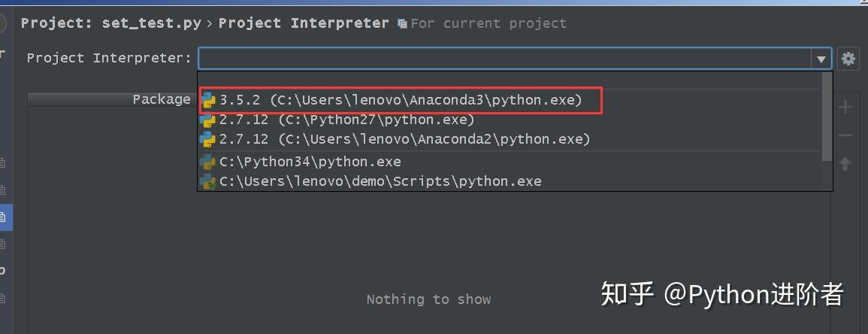The image size is (868, 334).
Task: Click Python icon beside C:\Python34 entry
Action: [x=208, y=162]
